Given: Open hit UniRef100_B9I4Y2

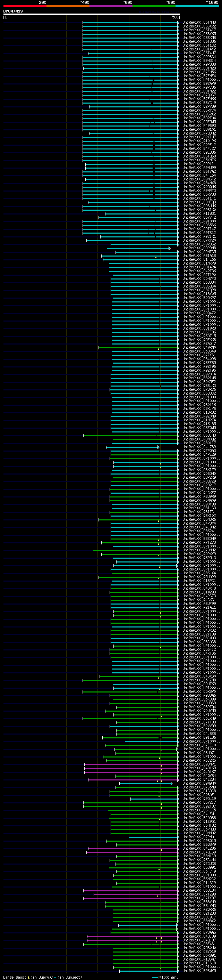Looking at the screenshot, I should (x=199, y=49).
